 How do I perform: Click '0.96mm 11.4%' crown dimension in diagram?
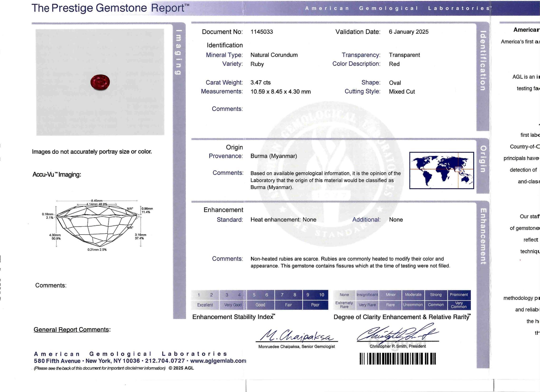pos(147,210)
